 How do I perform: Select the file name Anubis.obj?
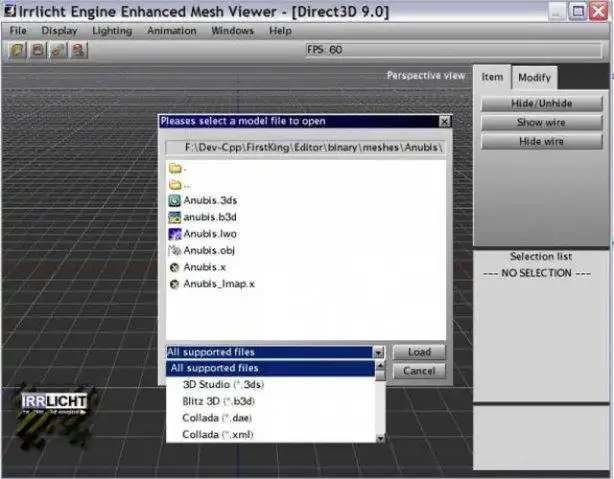(x=209, y=250)
